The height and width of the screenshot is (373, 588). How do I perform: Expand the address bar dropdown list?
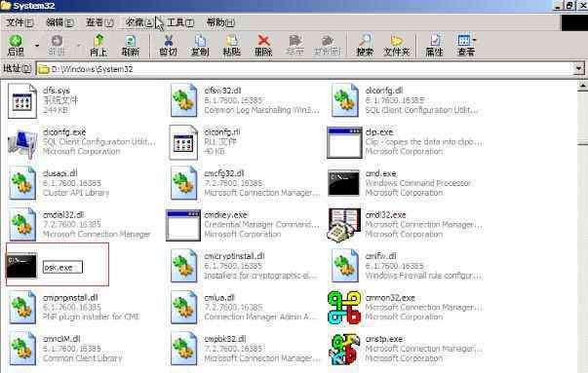click(578, 68)
